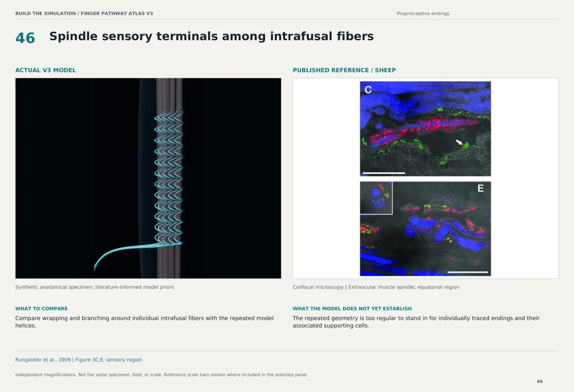Screen dimensions: 574x392
Task: Click the title 'Spindle sensory terminals among intrafusal fibers'
Action: click(212, 36)
